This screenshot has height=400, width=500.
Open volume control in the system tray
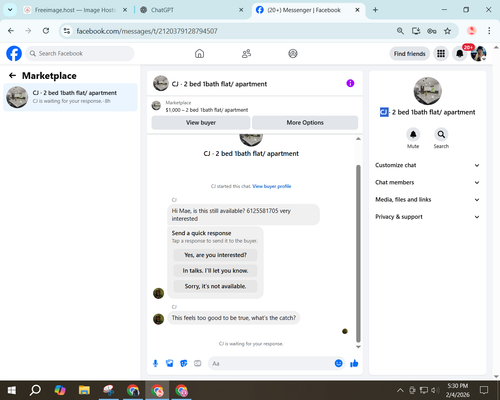point(435,390)
